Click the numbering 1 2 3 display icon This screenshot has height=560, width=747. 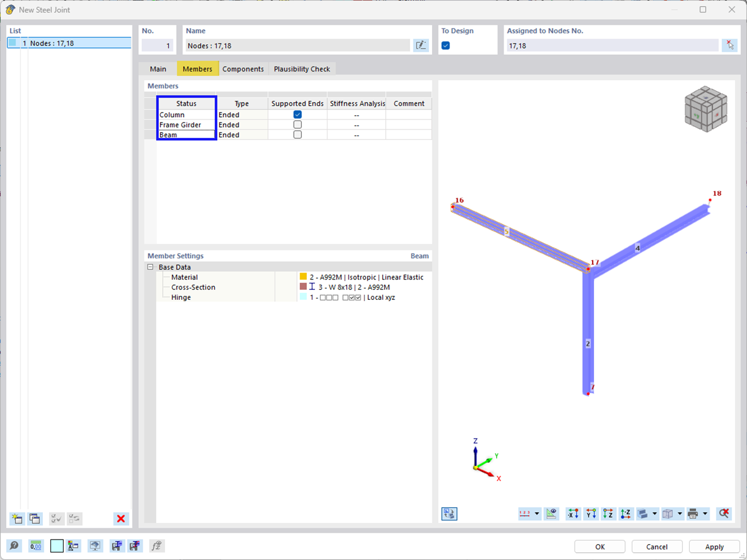click(525, 514)
